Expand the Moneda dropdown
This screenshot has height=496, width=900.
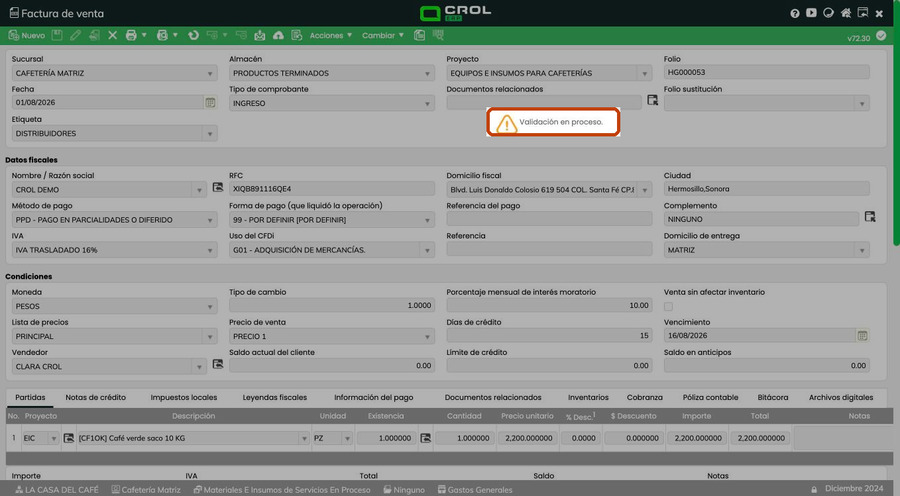(210, 307)
